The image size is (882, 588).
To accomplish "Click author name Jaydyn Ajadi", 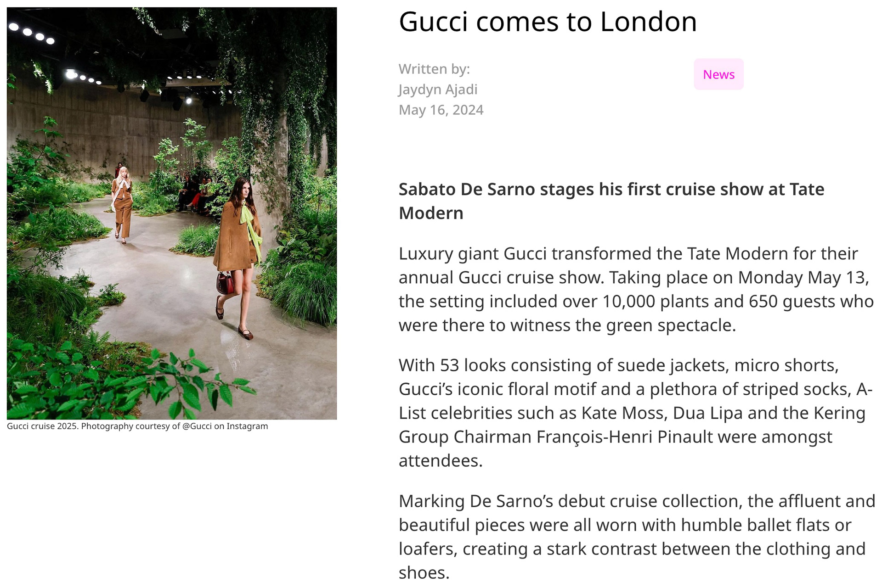I will [x=438, y=90].
